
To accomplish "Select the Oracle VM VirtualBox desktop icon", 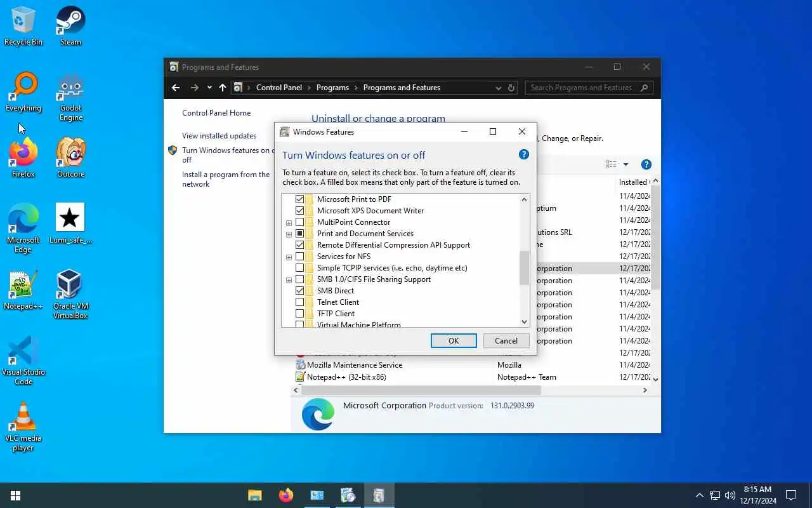I will coord(70,295).
